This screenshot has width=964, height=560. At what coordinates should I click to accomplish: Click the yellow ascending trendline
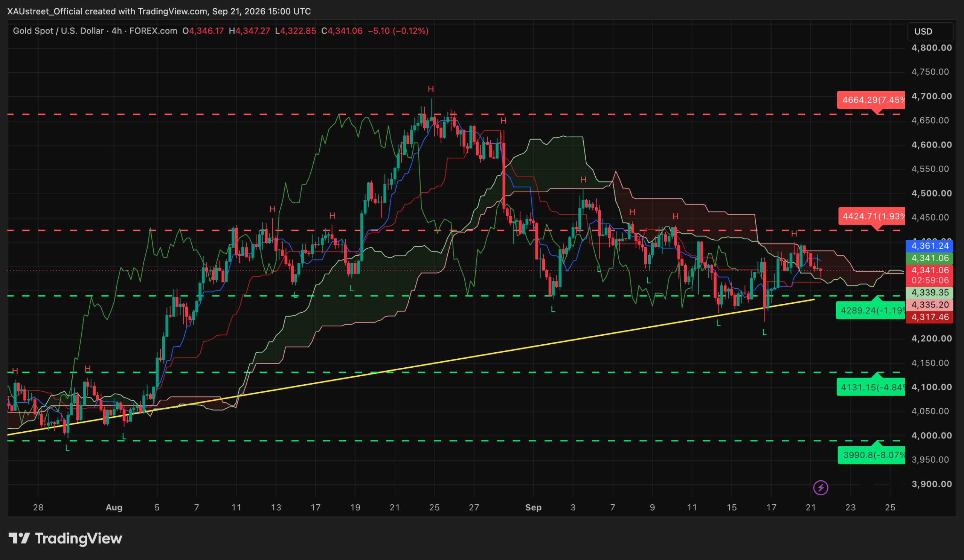coord(411,367)
